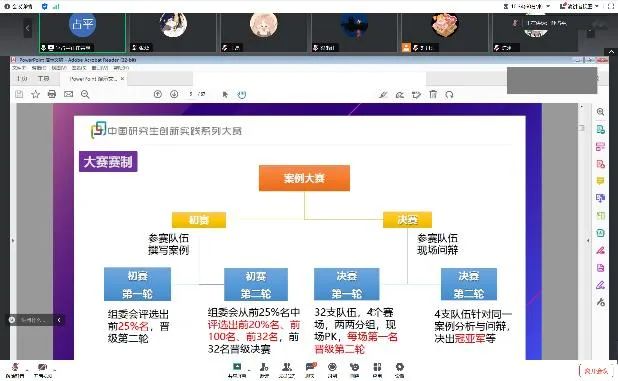
Task: Click the trash delete icon in toolbar
Action: [x=433, y=94]
